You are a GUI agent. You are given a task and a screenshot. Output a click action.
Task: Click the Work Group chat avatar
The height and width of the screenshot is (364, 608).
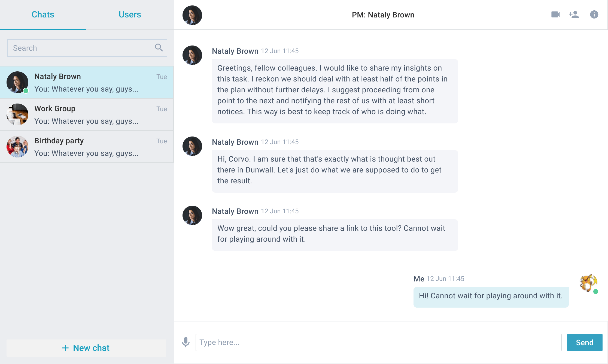click(x=17, y=114)
